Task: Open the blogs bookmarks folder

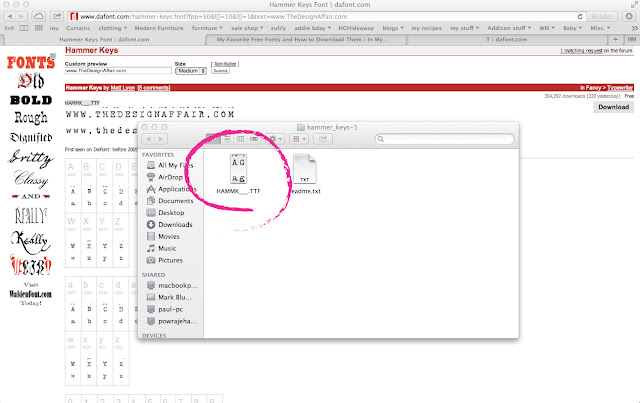Action: 393,28
